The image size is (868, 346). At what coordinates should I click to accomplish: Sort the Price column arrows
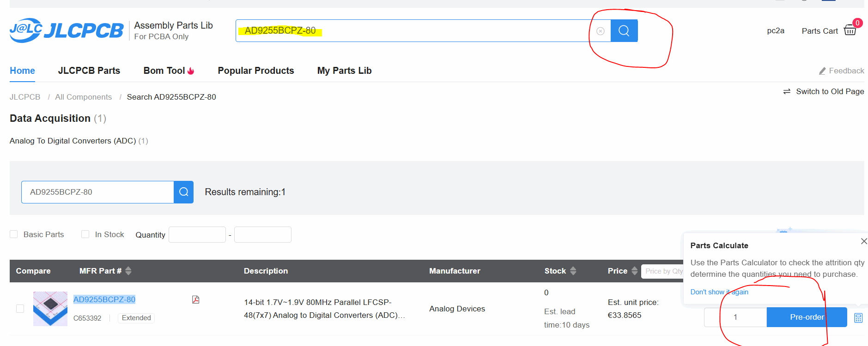tap(635, 271)
